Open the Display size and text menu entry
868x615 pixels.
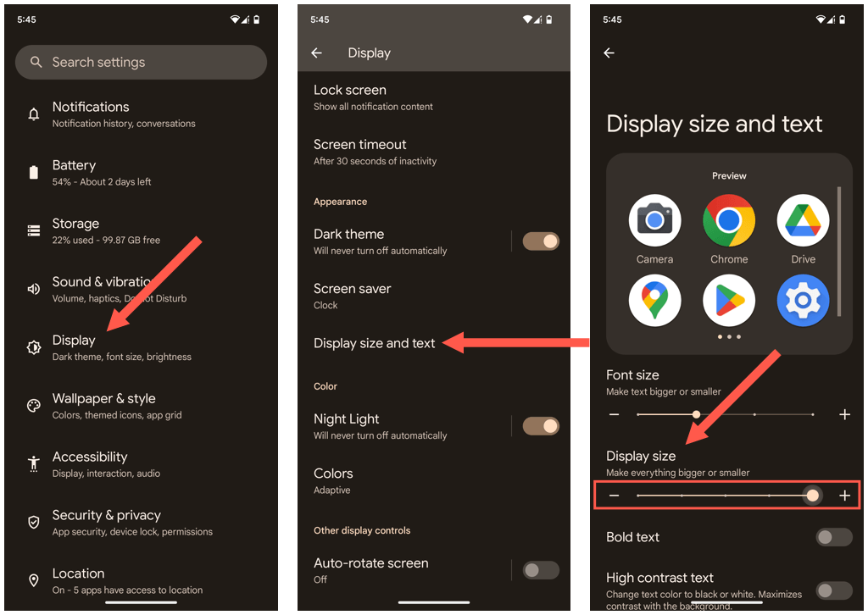click(374, 343)
